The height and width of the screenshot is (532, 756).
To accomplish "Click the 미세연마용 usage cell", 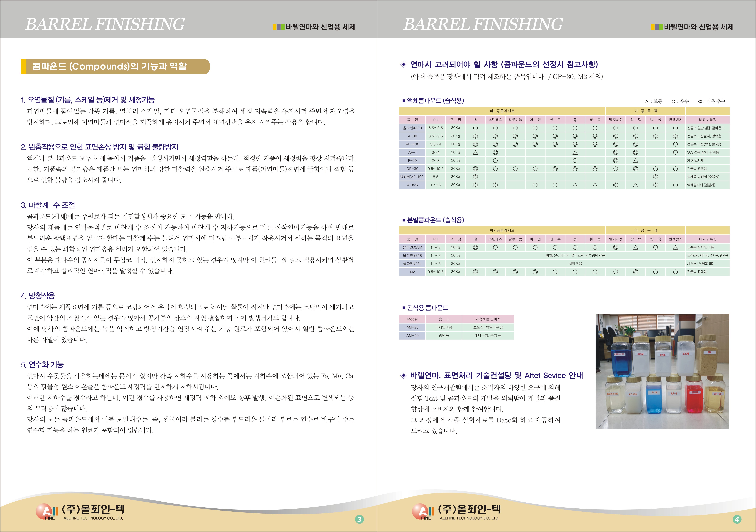I will pos(444,327).
